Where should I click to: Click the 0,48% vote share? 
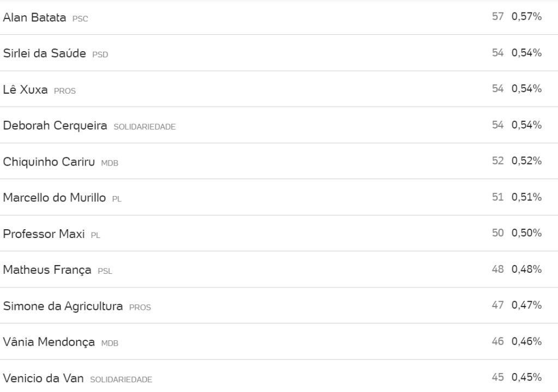(x=526, y=269)
